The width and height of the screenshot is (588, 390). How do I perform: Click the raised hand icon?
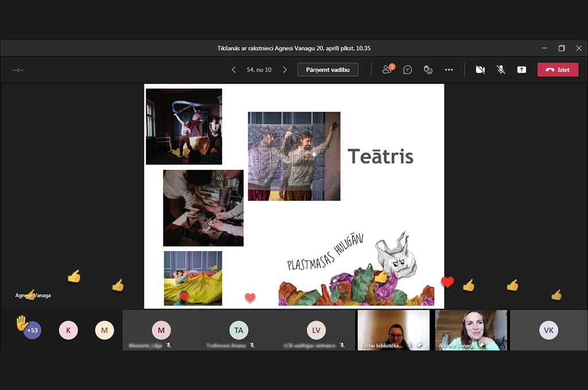pyautogui.click(x=22, y=322)
